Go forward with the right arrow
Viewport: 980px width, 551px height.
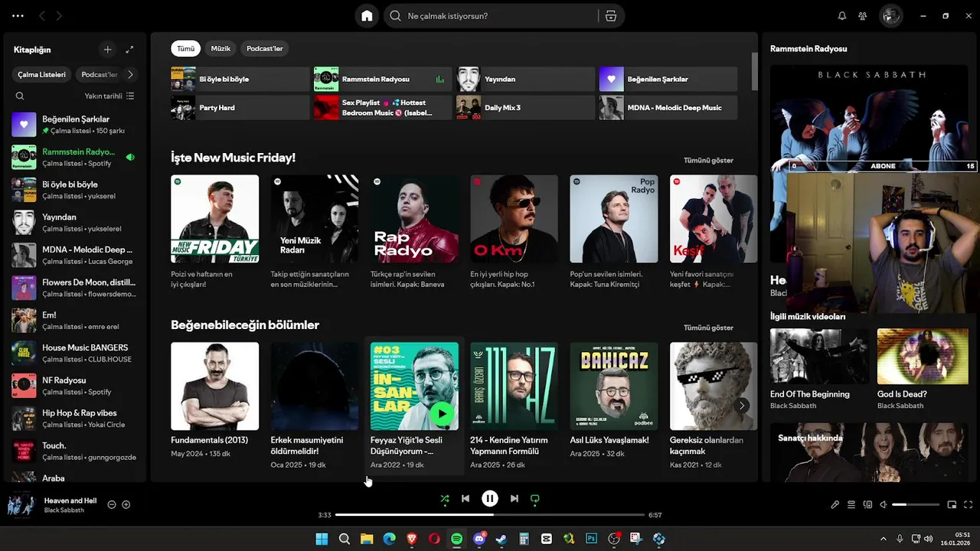point(60,16)
